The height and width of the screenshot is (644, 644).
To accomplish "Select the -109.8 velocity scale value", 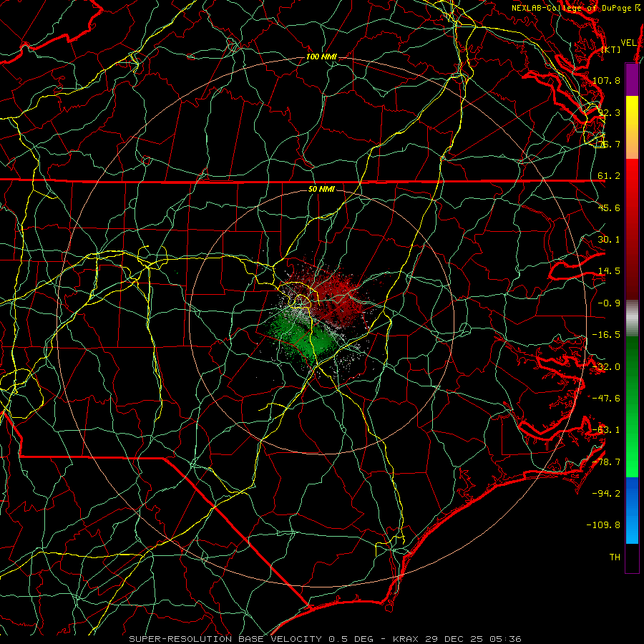I will pyautogui.click(x=604, y=525).
